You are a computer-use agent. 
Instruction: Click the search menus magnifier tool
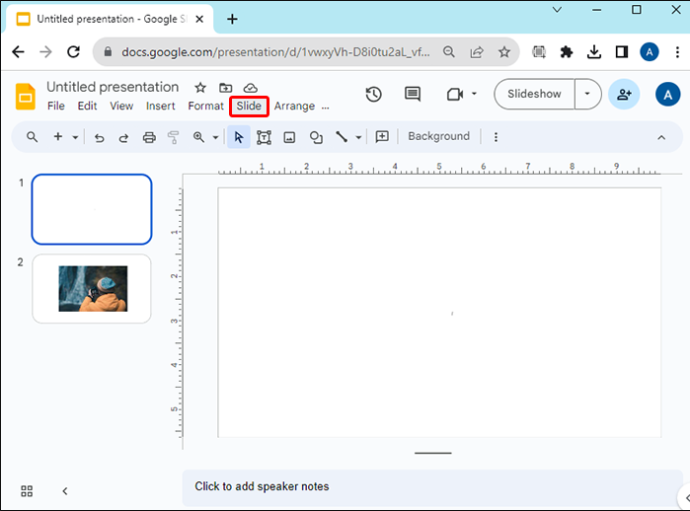coord(32,137)
